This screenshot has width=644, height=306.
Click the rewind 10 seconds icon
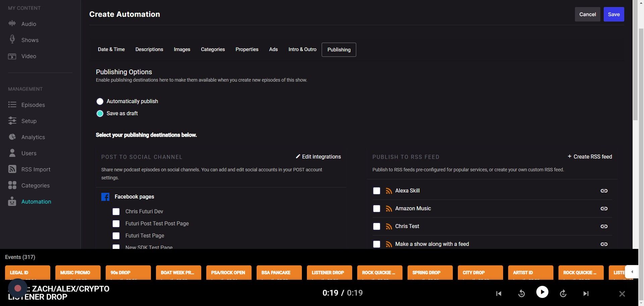521,294
